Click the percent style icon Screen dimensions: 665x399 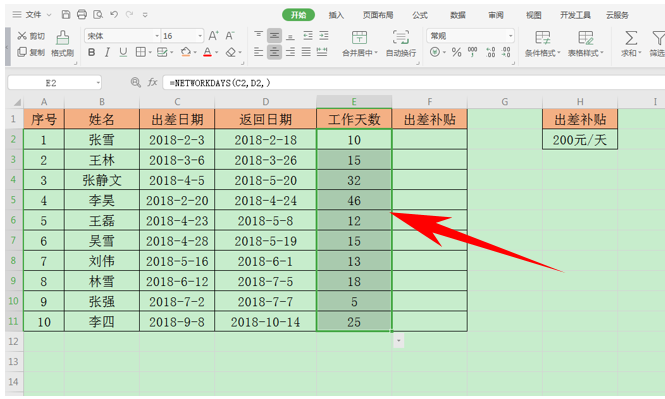pos(456,52)
